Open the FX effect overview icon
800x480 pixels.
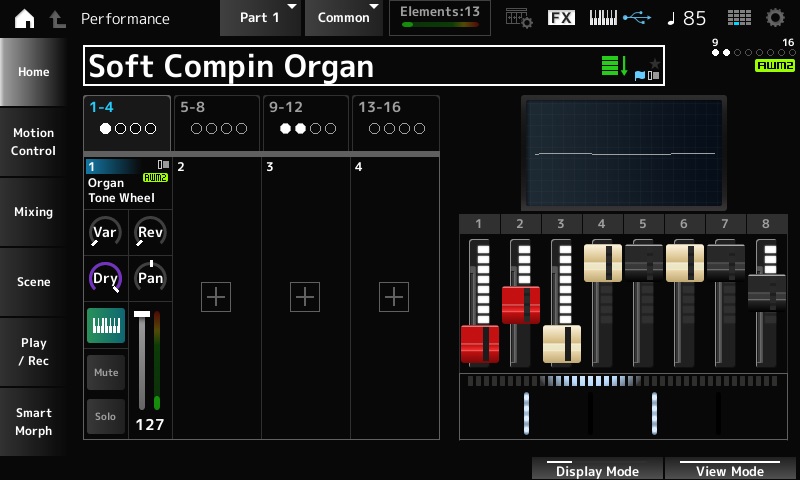coord(561,18)
